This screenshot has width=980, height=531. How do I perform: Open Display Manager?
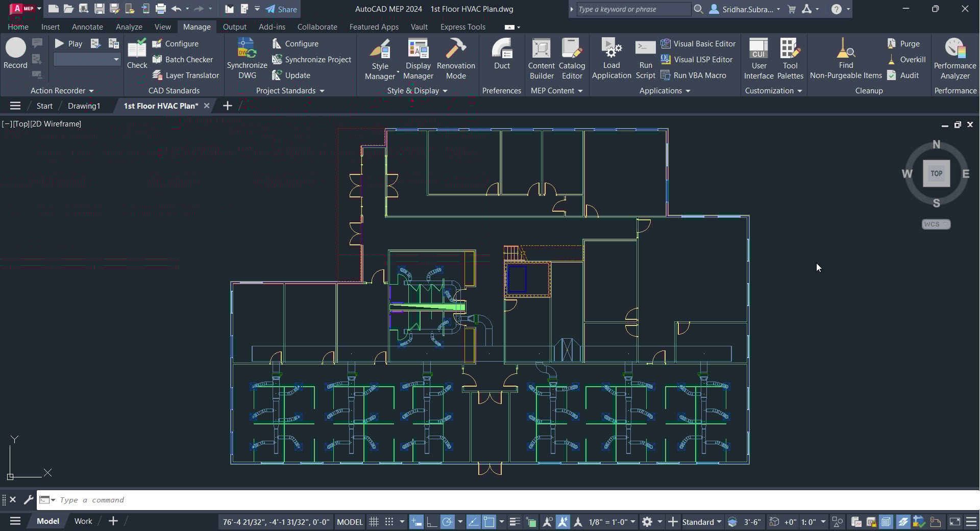(418, 59)
